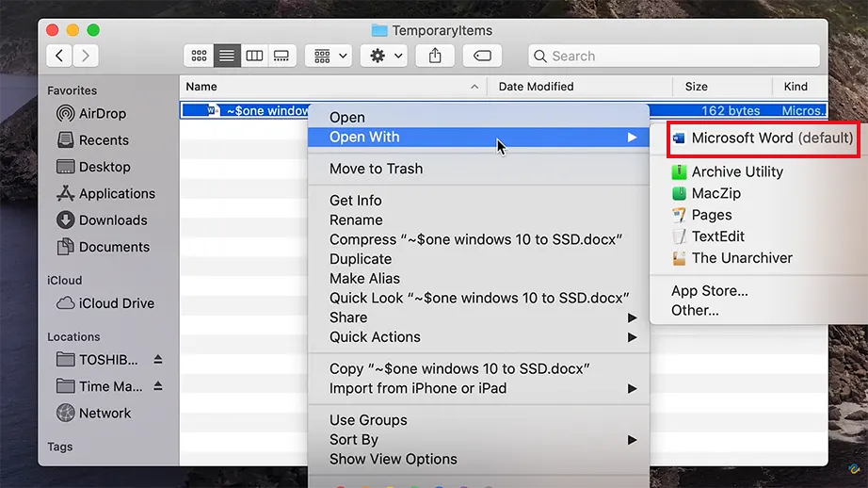Switch to list view
Viewport: 868px width, 488px height.
point(227,56)
